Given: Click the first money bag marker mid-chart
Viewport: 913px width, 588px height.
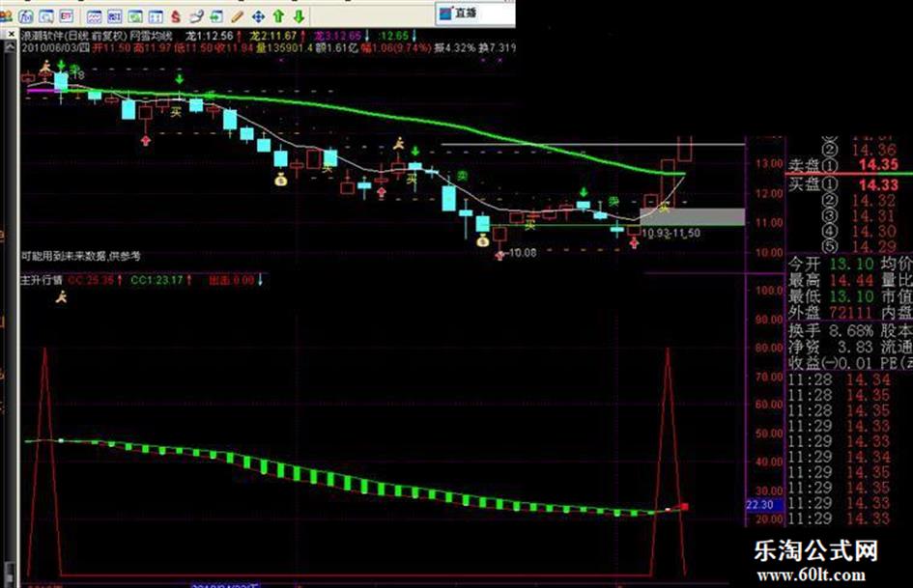Looking at the screenshot, I should pyautogui.click(x=280, y=179).
